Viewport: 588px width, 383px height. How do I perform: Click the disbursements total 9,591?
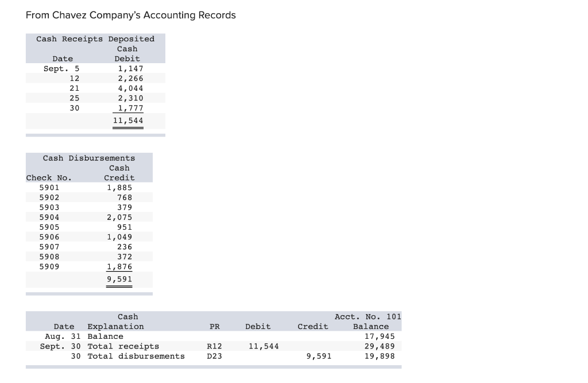pos(119,279)
